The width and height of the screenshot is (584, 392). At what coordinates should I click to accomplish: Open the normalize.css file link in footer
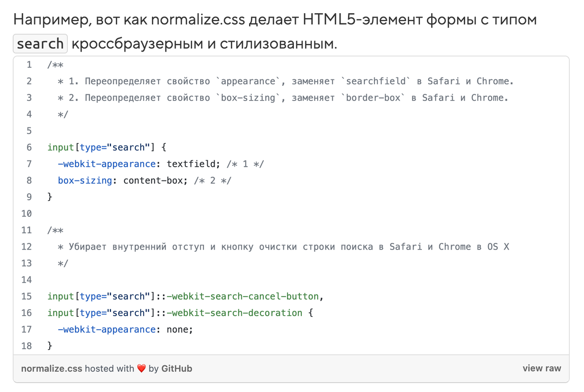[x=52, y=369]
